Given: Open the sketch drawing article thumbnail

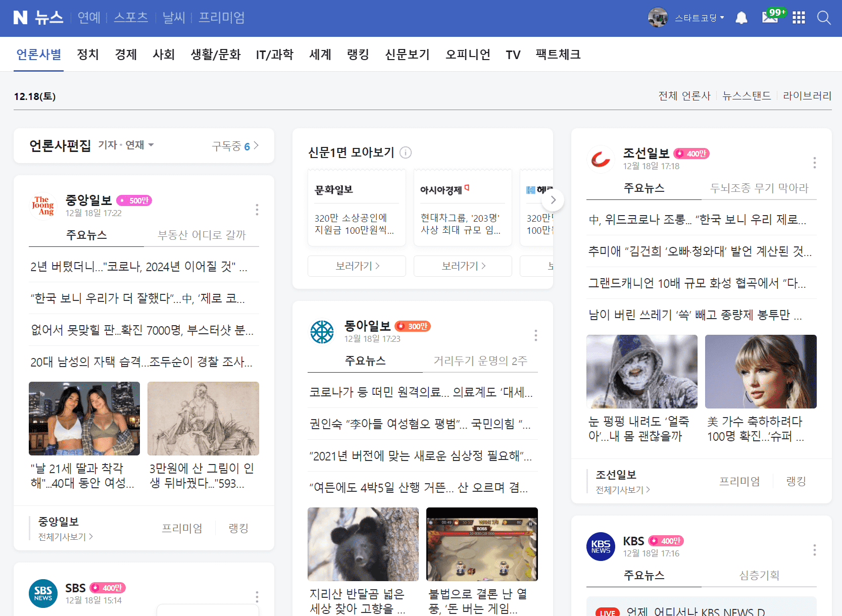Looking at the screenshot, I should (203, 419).
